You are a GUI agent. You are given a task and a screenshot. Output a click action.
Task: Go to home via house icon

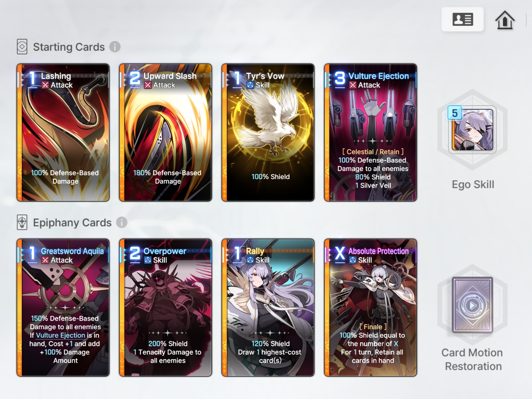click(505, 20)
